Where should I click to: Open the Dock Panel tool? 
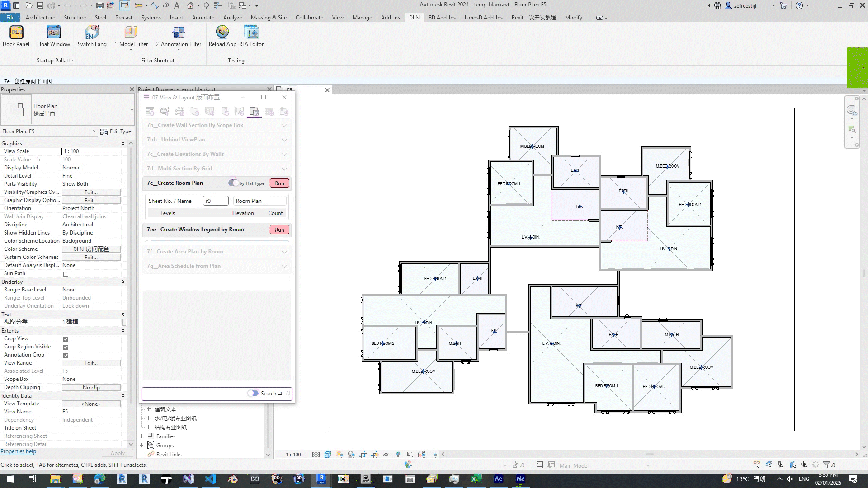[16, 36]
